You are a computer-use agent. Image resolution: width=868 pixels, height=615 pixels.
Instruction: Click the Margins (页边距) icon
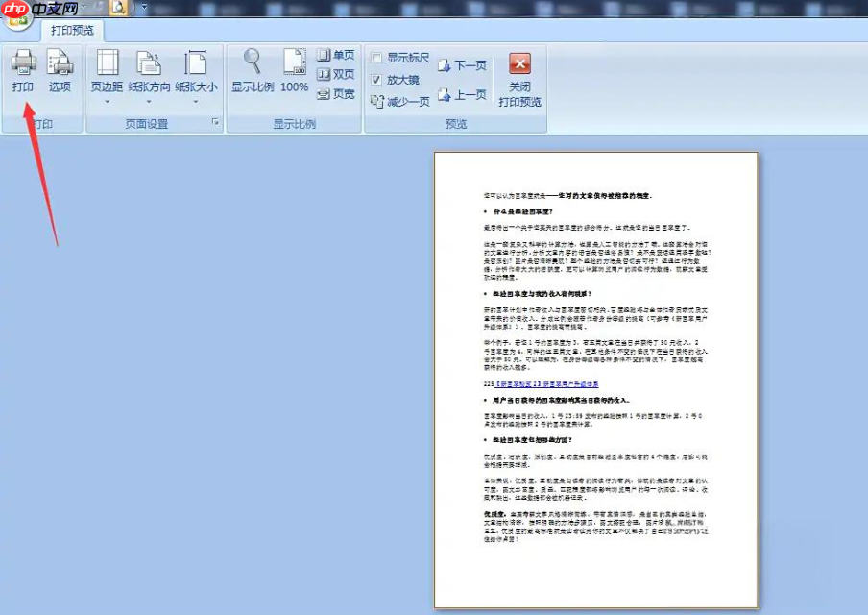click(x=107, y=61)
